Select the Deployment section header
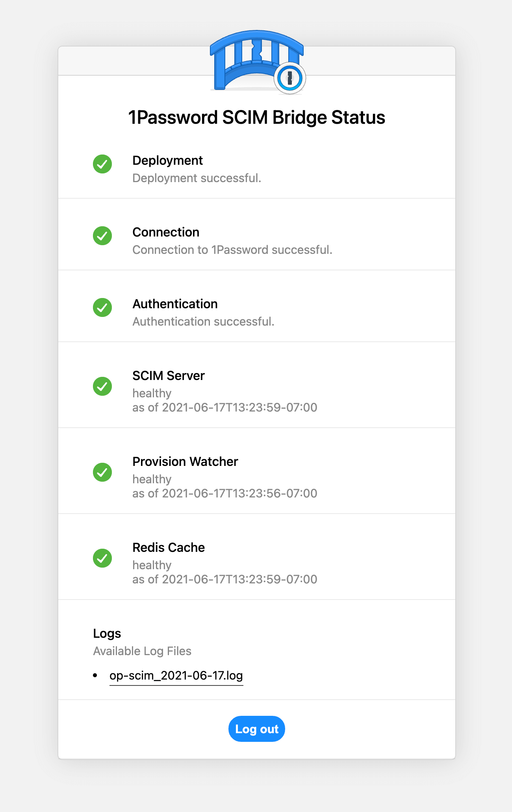The image size is (512, 812). pyautogui.click(x=168, y=160)
